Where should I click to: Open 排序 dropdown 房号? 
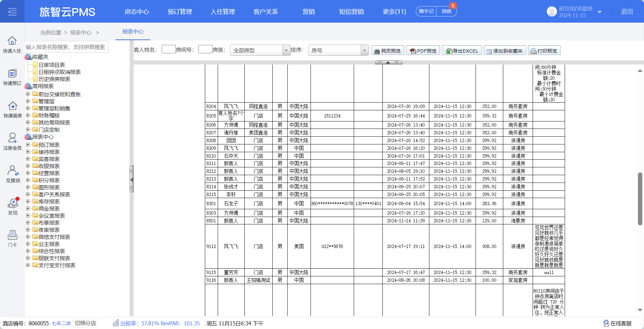(338, 50)
